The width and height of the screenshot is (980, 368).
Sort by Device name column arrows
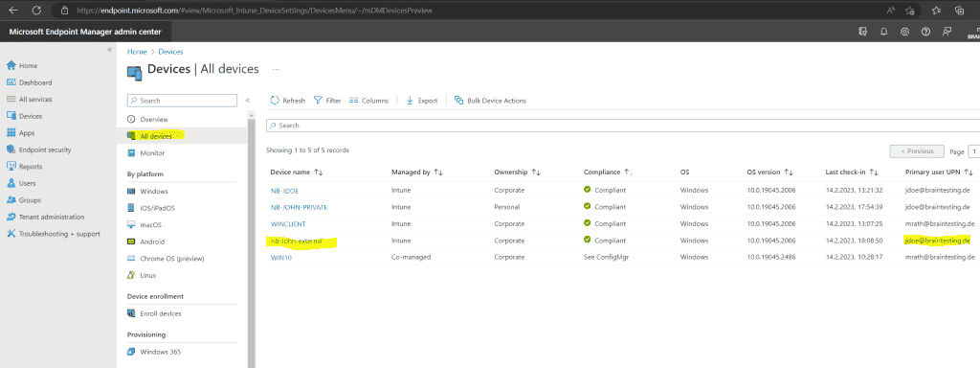point(318,172)
